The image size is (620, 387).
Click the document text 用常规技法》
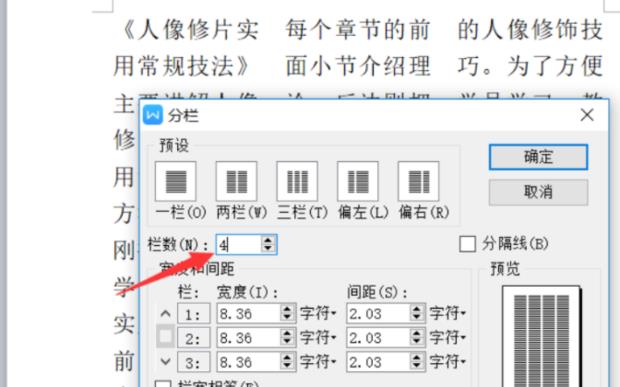181,66
